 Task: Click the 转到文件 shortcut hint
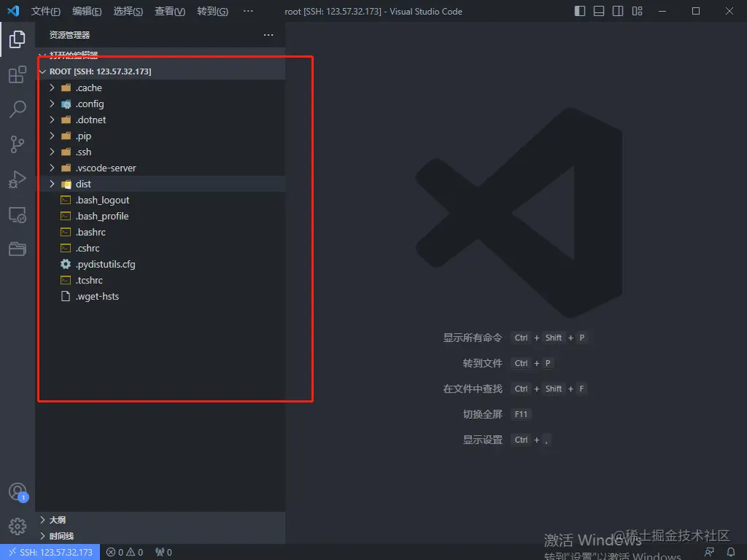(x=508, y=363)
